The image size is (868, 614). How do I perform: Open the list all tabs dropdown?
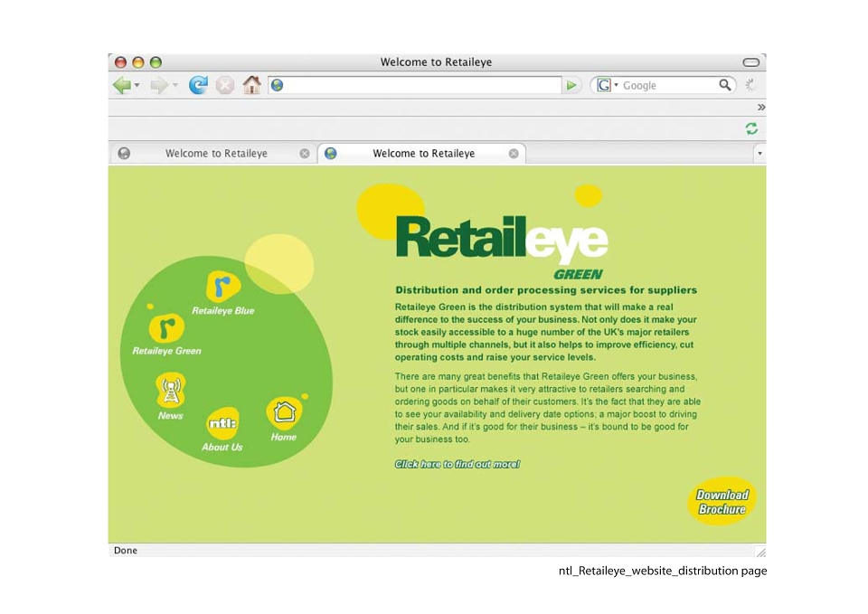coord(759,154)
